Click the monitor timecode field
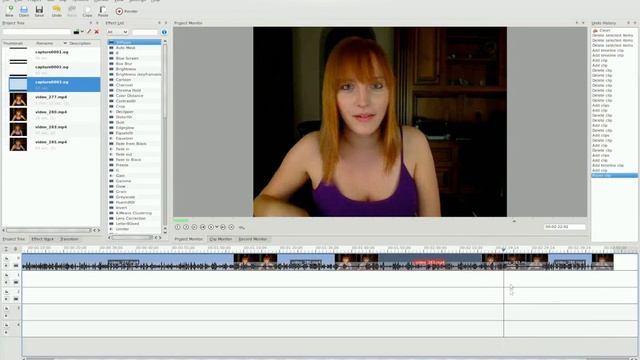Screen dimensions: 640x360 click(564, 227)
